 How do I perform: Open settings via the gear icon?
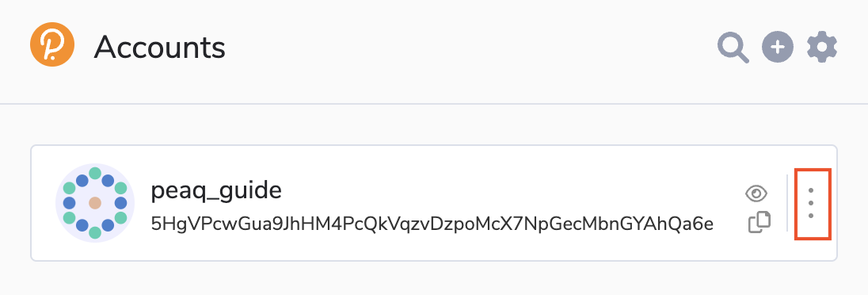822,47
